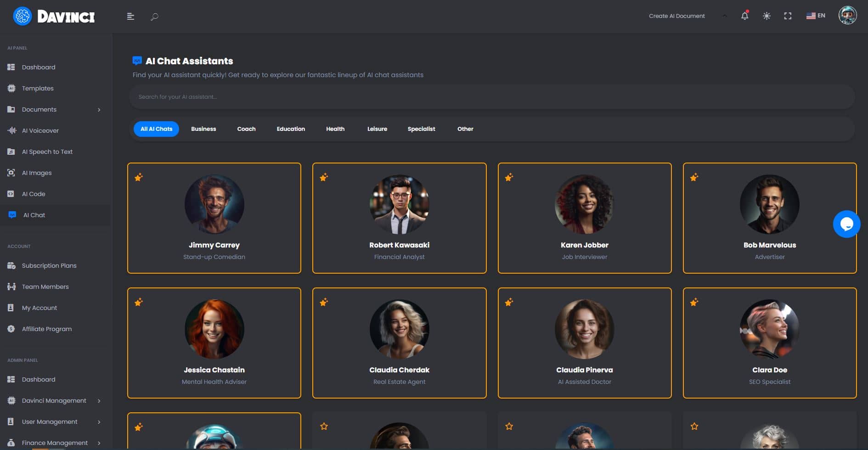Click the Affiliate Program icon

pyautogui.click(x=11, y=329)
